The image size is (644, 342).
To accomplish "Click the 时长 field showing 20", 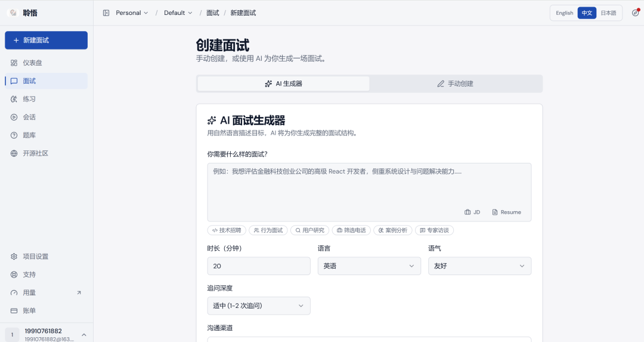I will (x=259, y=266).
